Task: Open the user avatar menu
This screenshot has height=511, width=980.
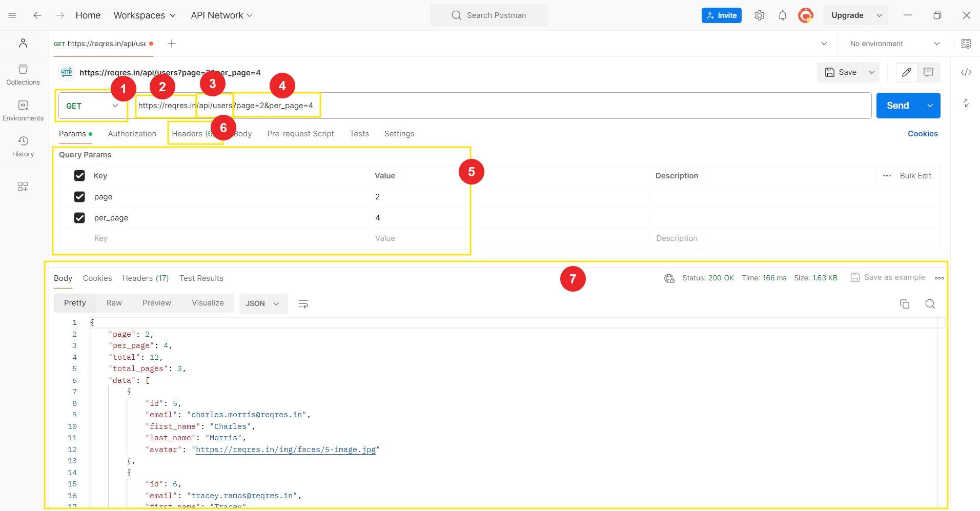Action: point(806,15)
